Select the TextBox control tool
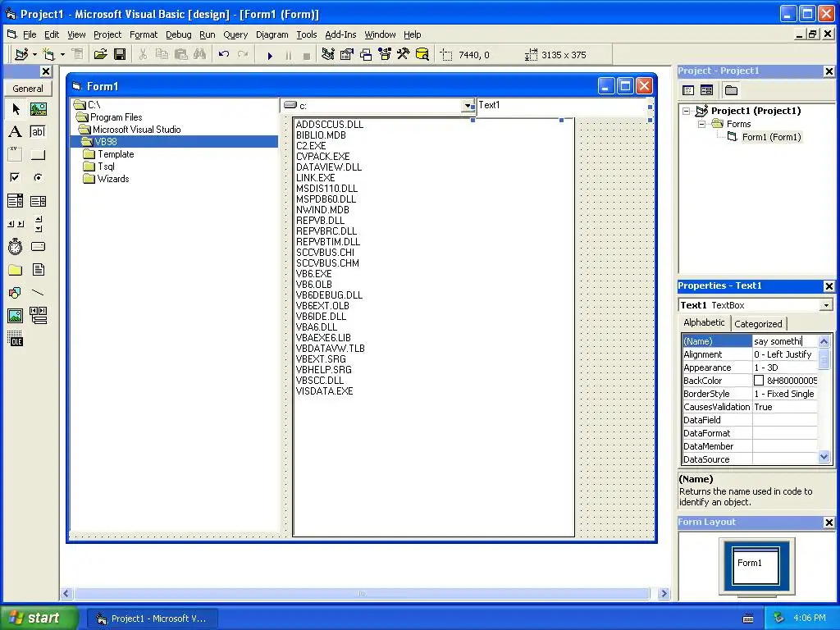 (38, 132)
